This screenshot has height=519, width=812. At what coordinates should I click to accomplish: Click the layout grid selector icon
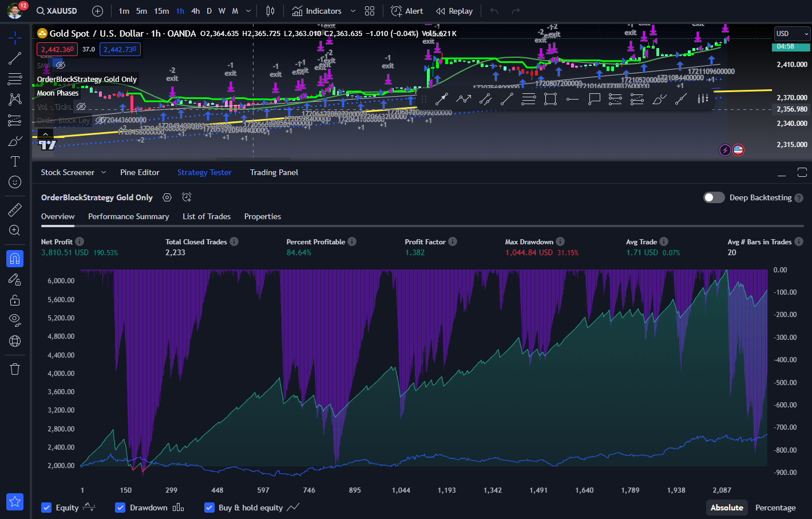pyautogui.click(x=370, y=11)
